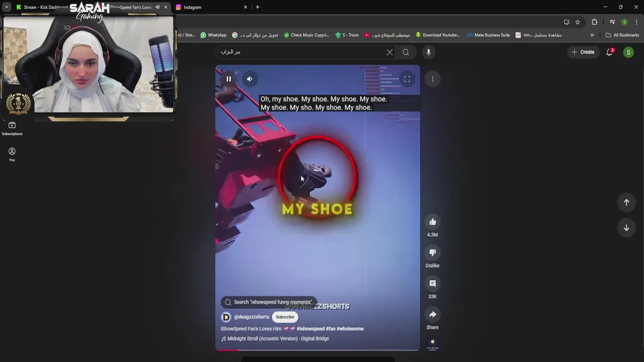Start voice search with microphone

click(x=429, y=52)
